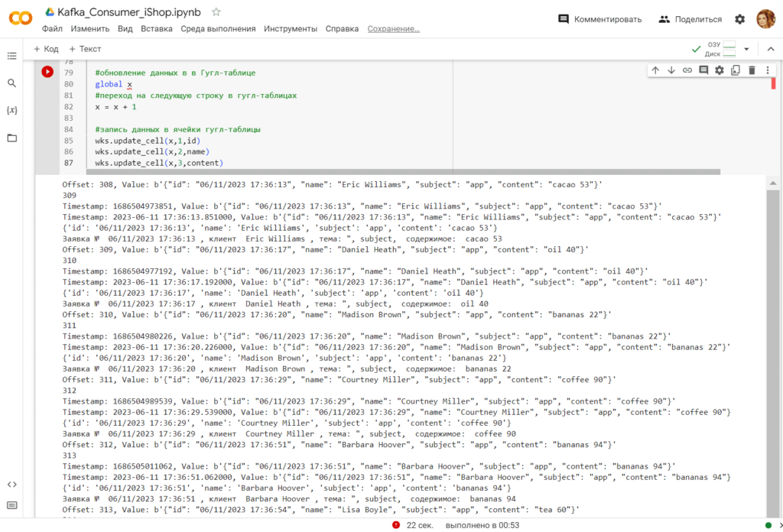Delete the current cell
The height and width of the screenshot is (532, 783).
coord(752,70)
